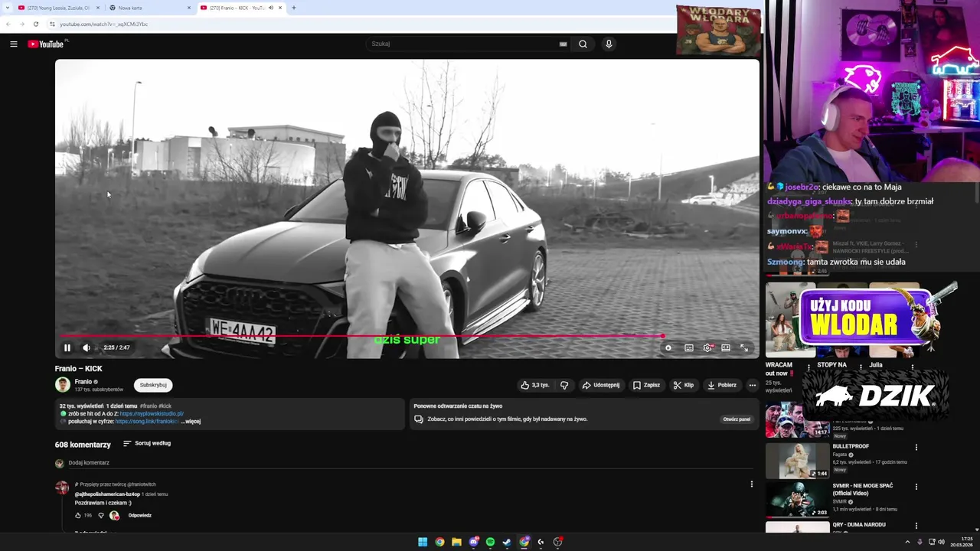Screen dimensions: 980x551
Task: Start voice search with the microphone icon
Action: click(x=609, y=44)
